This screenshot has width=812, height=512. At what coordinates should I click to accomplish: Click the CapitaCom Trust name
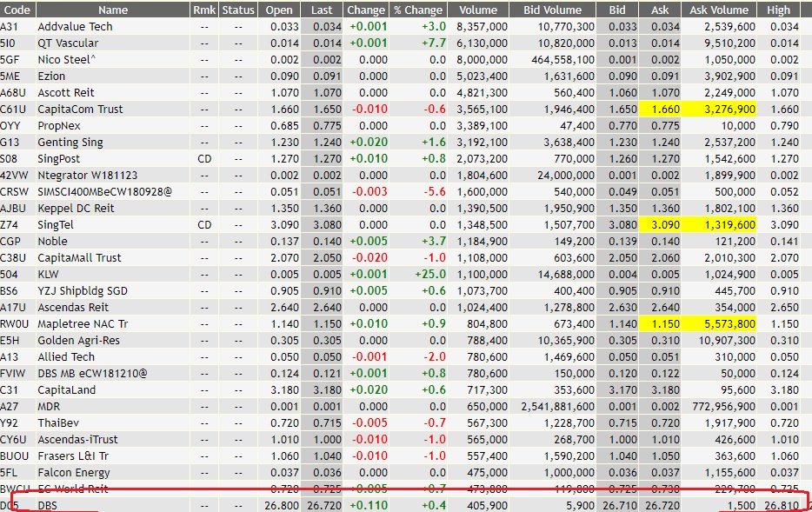pyautogui.click(x=80, y=110)
